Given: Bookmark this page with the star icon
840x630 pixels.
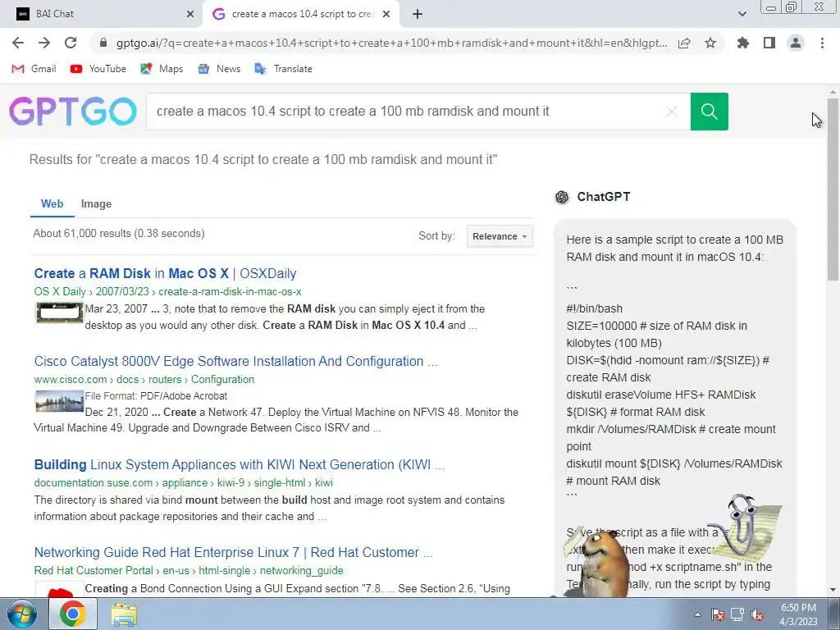Looking at the screenshot, I should point(710,43).
